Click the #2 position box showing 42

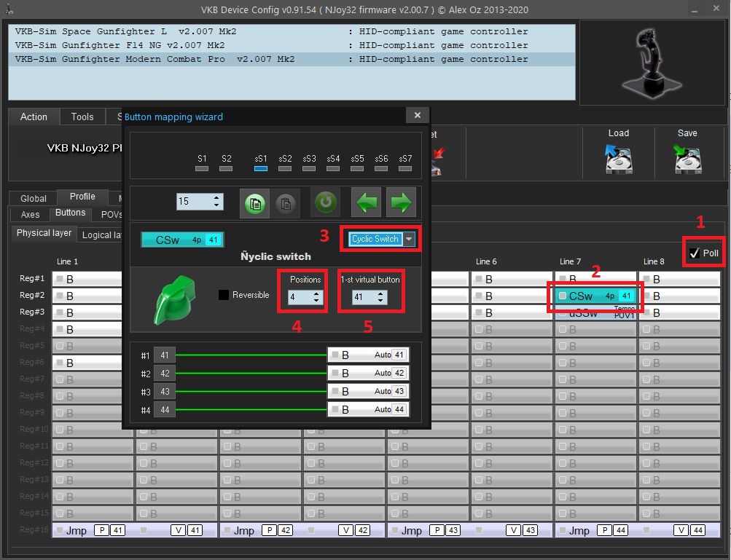coord(165,373)
